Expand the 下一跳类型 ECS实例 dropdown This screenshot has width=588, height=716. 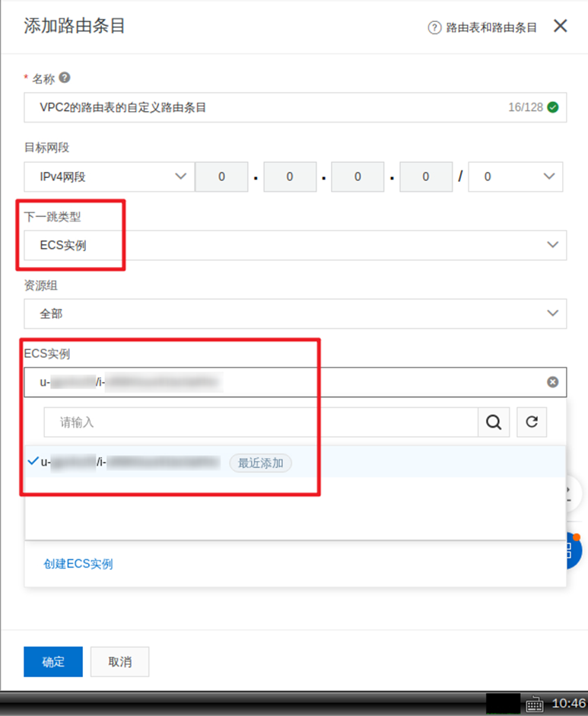click(295, 245)
